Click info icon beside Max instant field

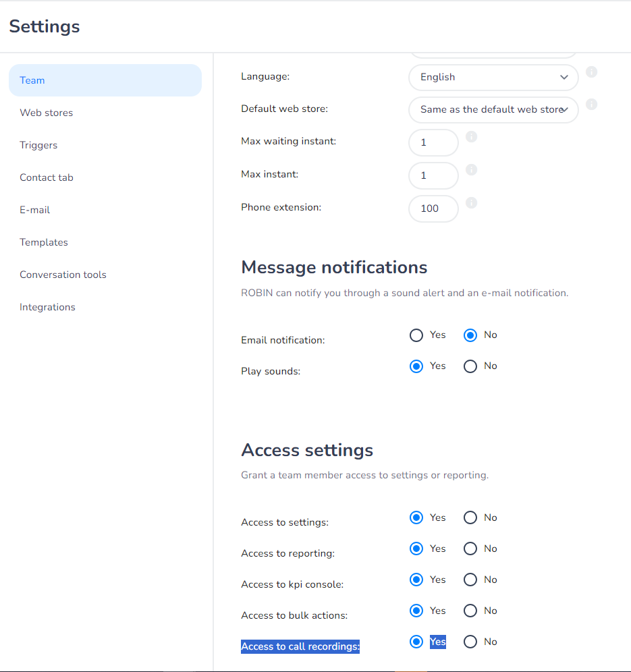[472, 169]
